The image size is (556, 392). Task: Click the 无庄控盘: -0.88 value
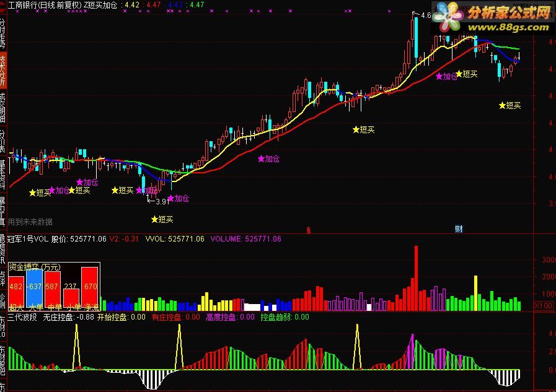click(68, 317)
